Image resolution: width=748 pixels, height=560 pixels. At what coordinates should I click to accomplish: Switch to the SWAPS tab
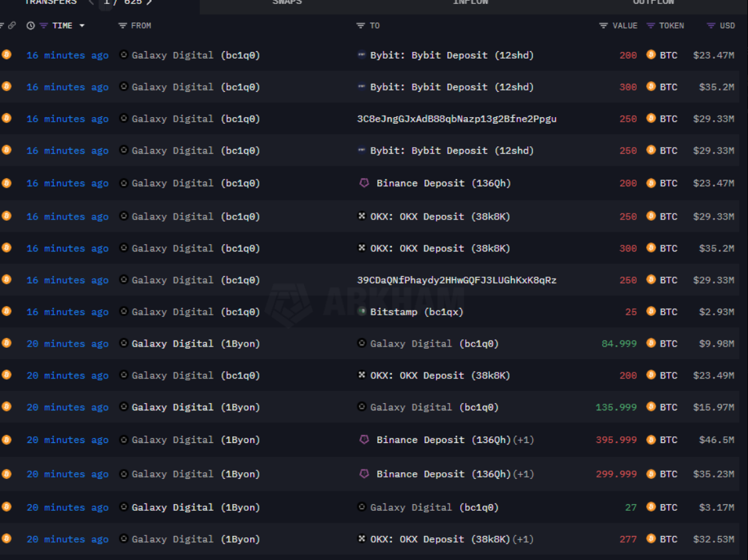pyautogui.click(x=287, y=3)
